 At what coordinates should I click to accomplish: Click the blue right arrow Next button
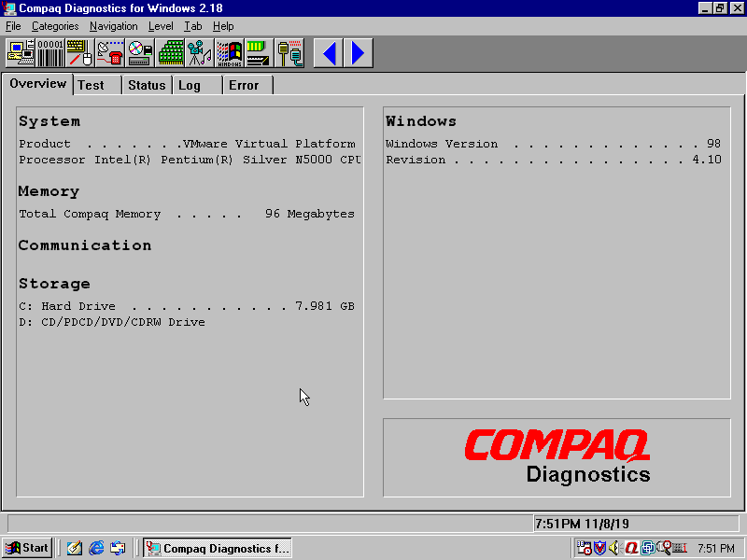359,53
